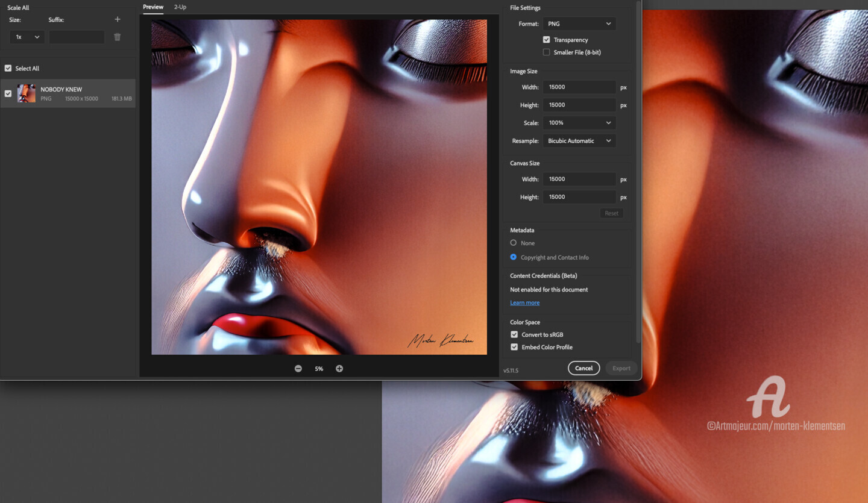868x503 pixels.
Task: Open the Scale 100% dropdown
Action: pyautogui.click(x=579, y=122)
